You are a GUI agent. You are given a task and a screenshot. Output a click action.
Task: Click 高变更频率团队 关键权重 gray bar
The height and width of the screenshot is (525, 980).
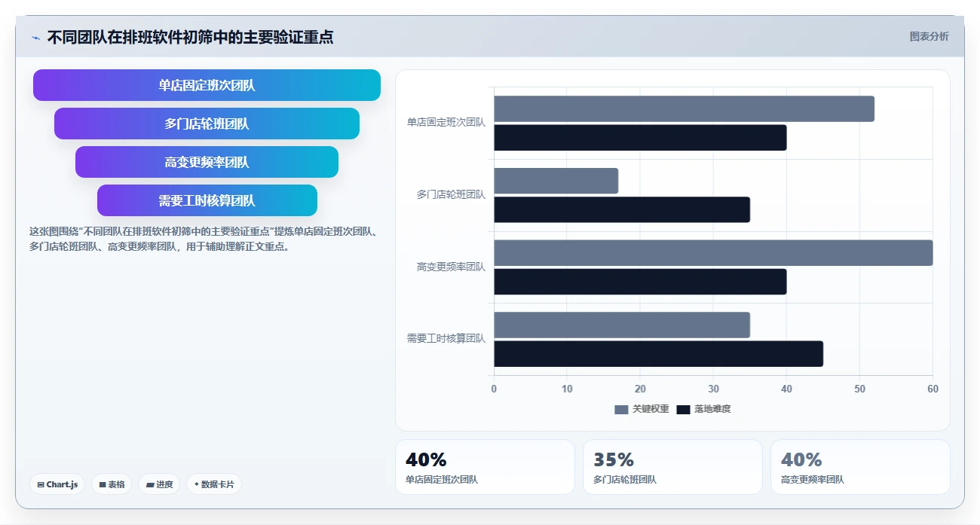[713, 253]
